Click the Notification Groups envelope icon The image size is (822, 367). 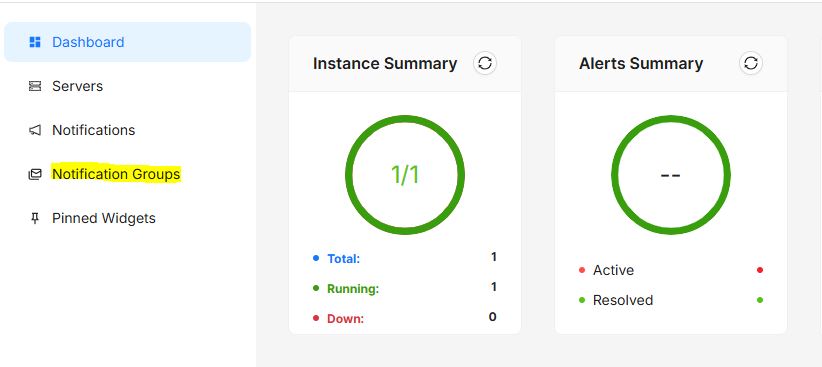[x=35, y=174]
